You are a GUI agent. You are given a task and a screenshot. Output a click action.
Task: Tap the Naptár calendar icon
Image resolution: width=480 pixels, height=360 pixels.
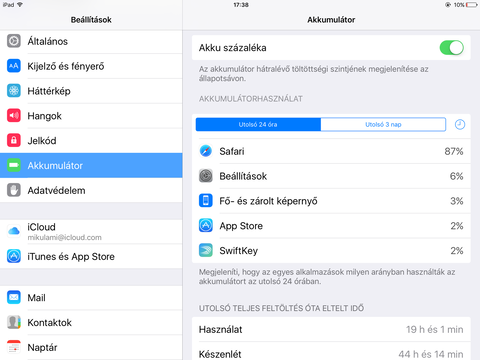(x=14, y=347)
